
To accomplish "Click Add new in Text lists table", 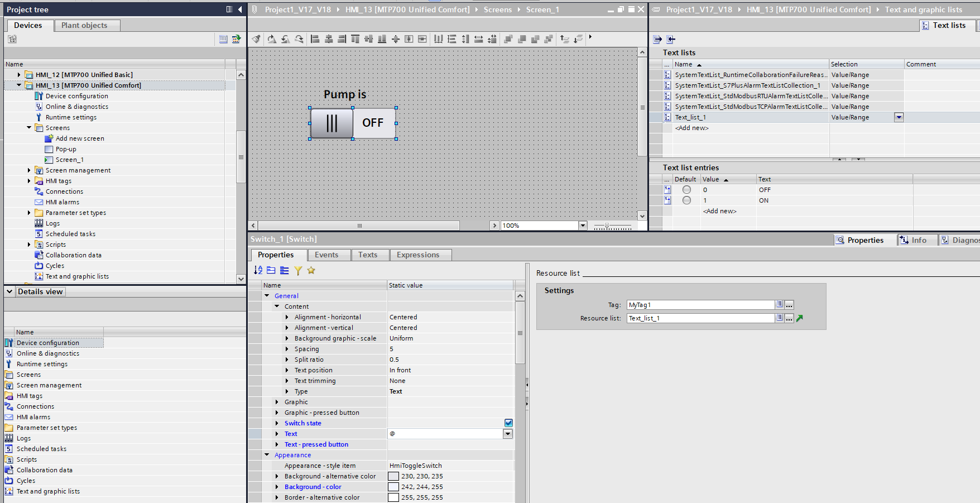I will point(691,128).
